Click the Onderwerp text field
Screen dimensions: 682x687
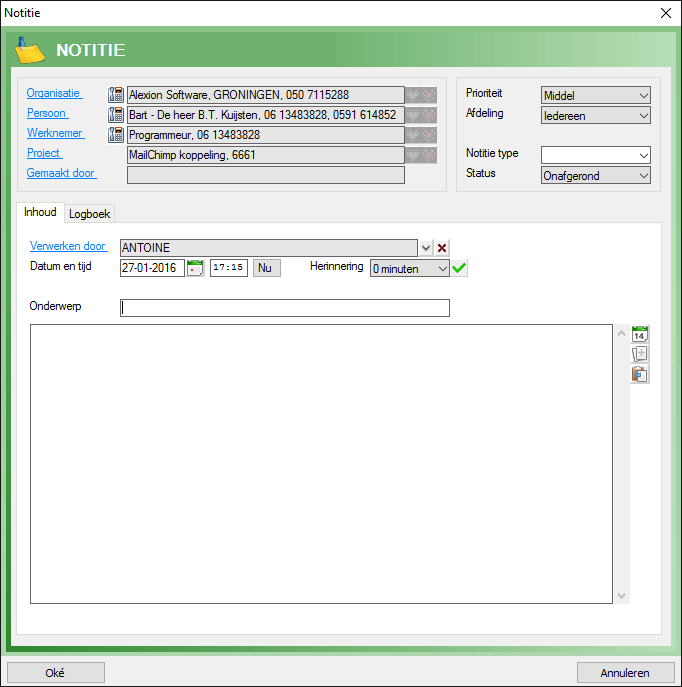click(285, 308)
